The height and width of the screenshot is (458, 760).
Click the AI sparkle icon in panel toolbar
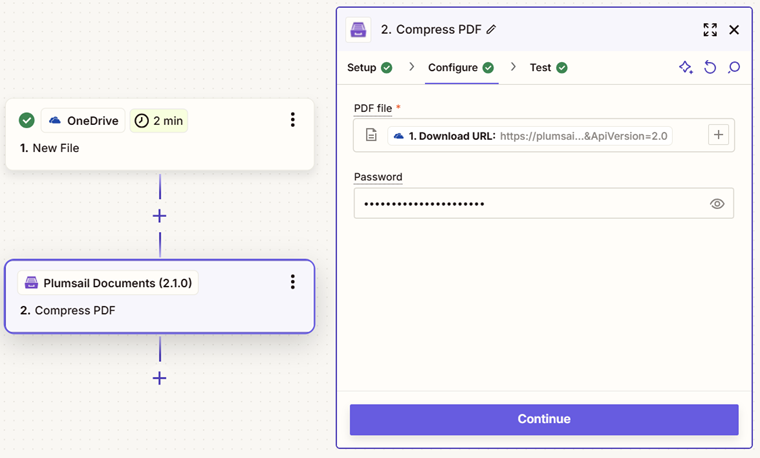(x=686, y=67)
